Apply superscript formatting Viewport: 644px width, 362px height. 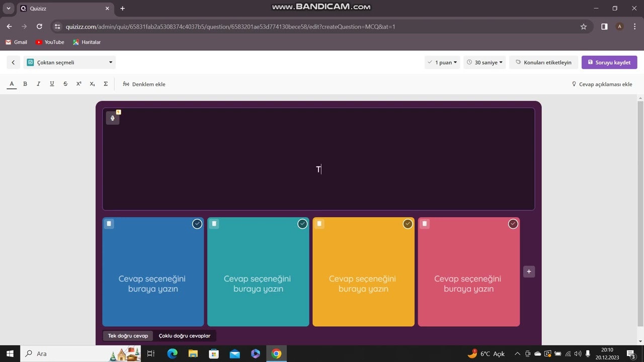[x=79, y=84]
